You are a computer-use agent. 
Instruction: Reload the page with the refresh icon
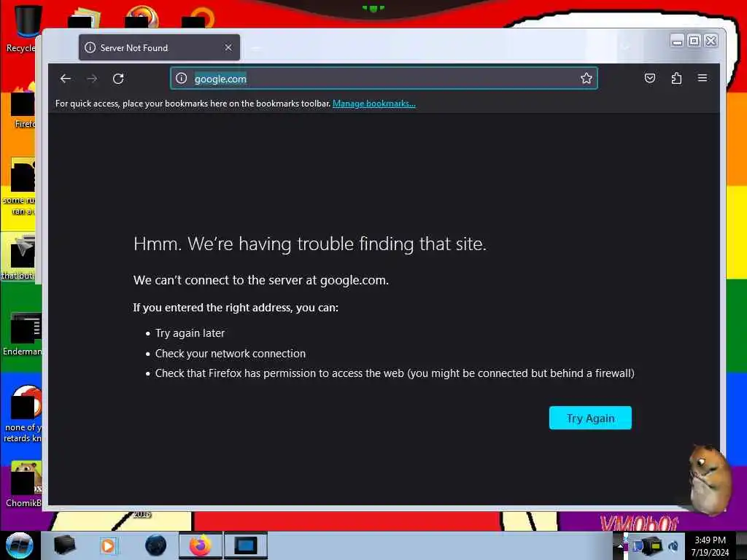[118, 79]
